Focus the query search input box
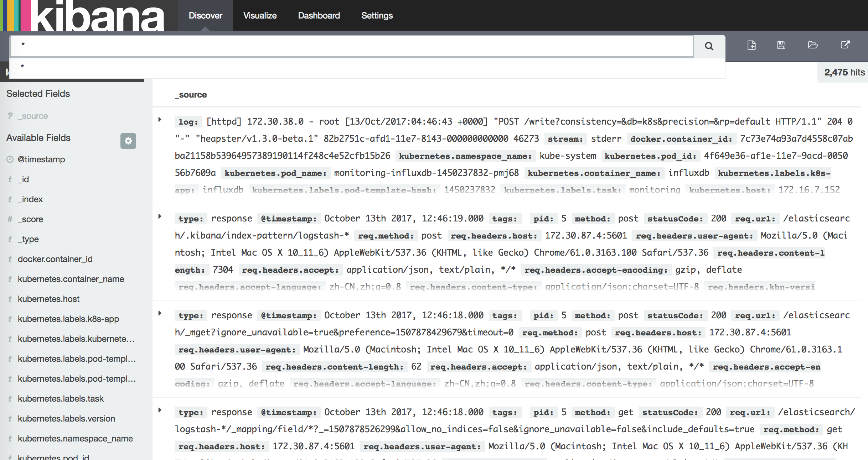 (x=351, y=46)
